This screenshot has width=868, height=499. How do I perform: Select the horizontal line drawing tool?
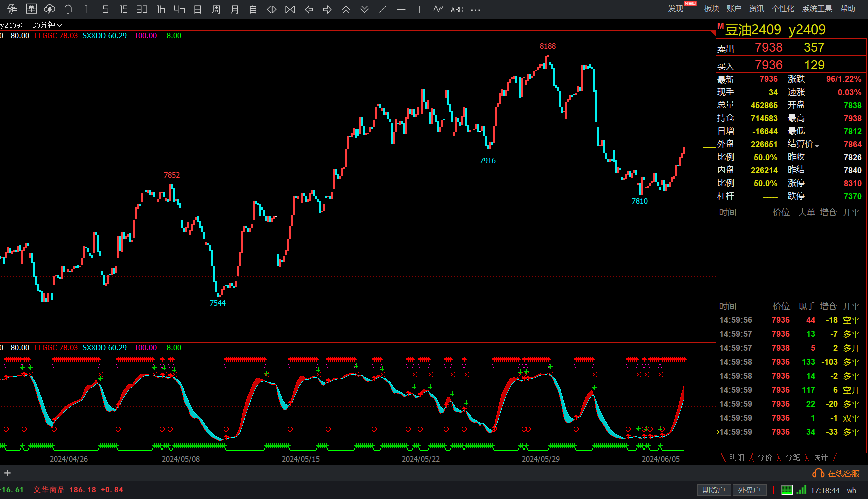point(401,9)
